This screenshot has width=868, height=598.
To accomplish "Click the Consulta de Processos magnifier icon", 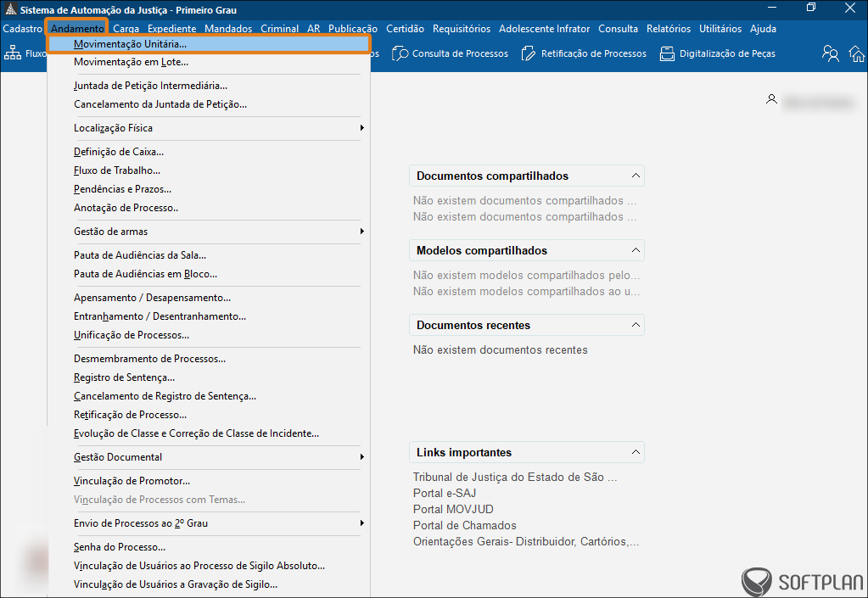I will point(400,53).
